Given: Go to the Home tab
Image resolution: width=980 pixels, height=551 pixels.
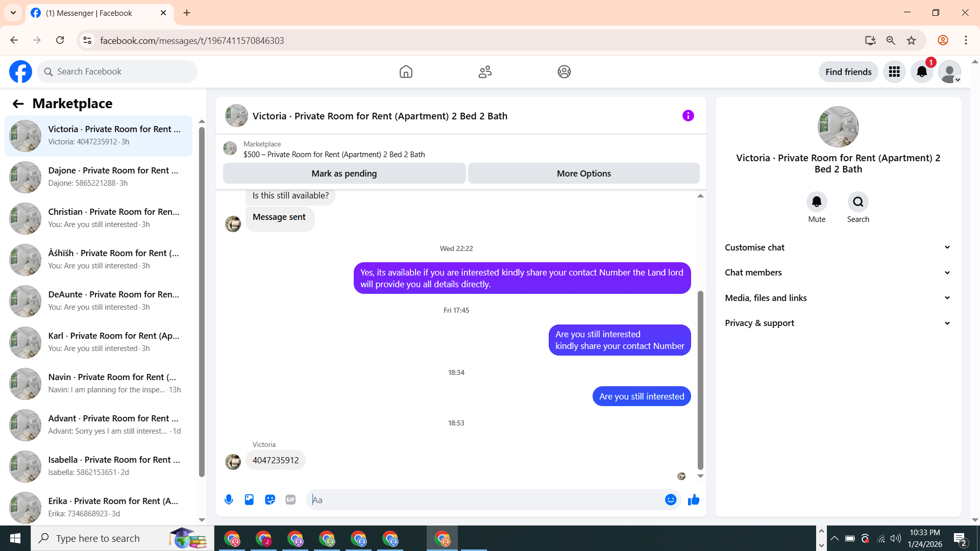Looking at the screenshot, I should [406, 72].
